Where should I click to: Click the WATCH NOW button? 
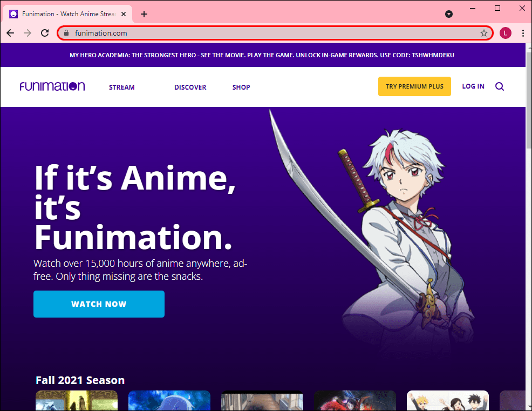tap(99, 304)
